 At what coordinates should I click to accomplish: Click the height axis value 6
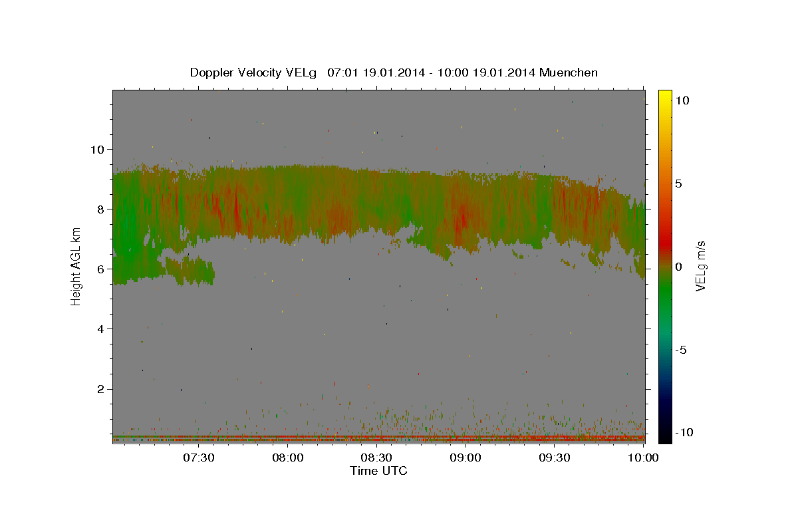99,269
